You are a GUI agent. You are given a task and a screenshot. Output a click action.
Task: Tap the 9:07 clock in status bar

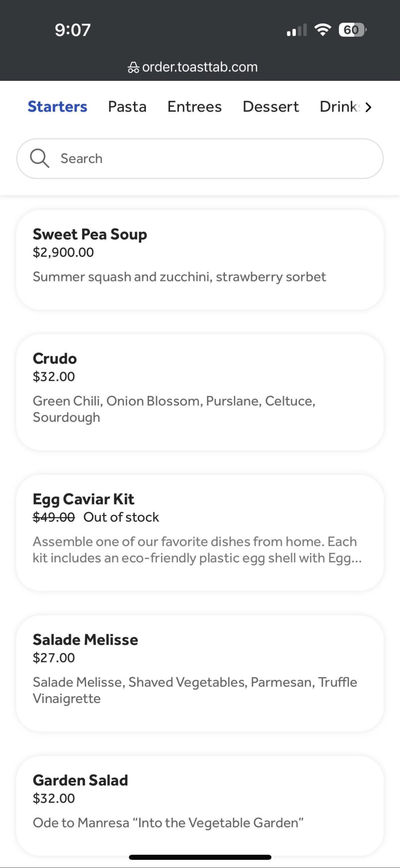[x=72, y=30]
